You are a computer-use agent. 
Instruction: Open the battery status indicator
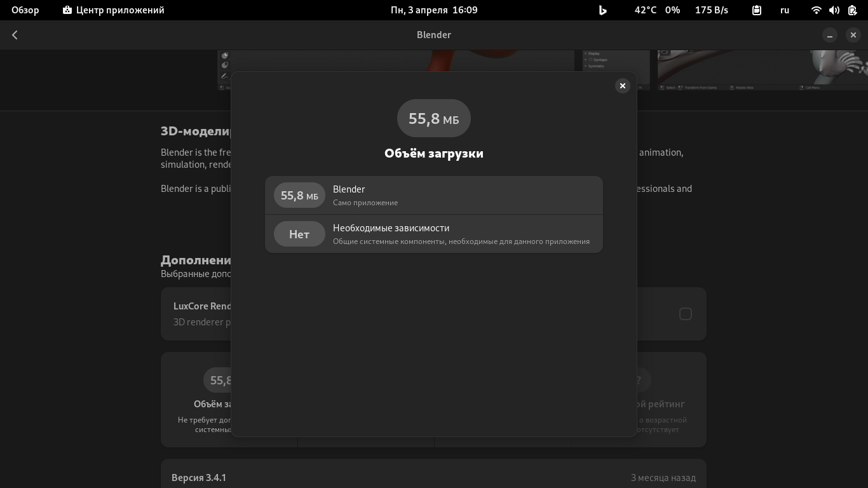click(853, 10)
